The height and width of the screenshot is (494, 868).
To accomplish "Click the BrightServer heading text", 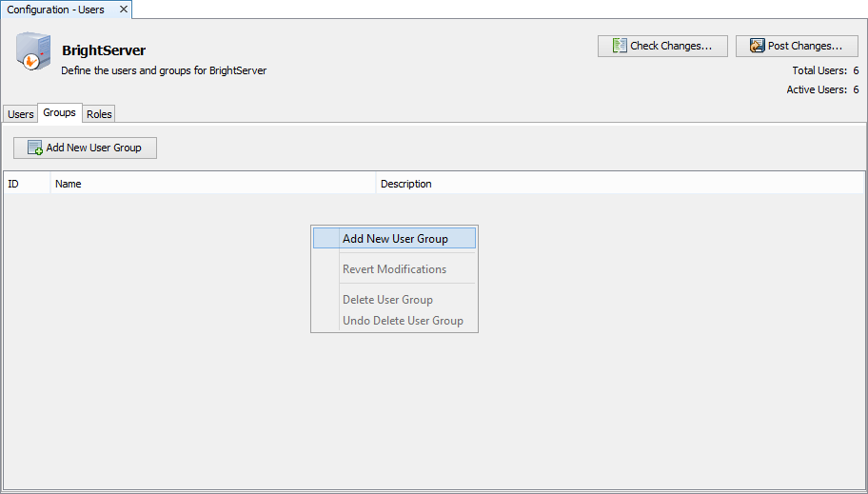I will (x=104, y=50).
